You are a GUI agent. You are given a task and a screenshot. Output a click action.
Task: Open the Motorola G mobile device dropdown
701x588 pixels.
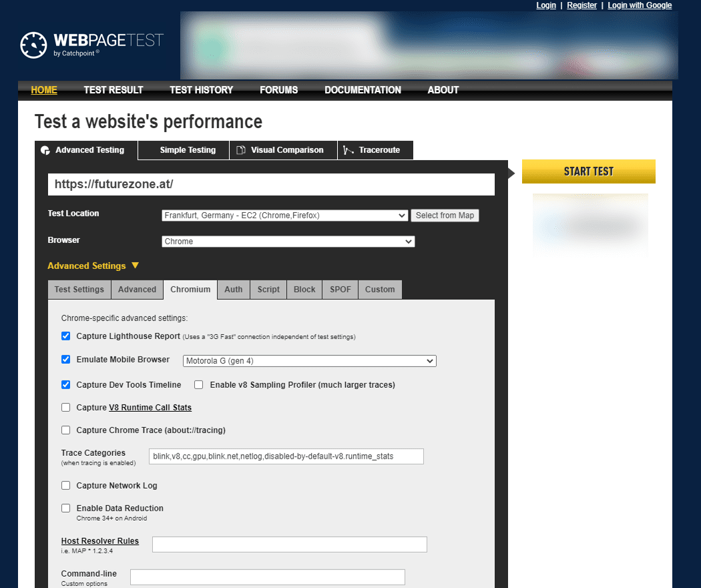pyautogui.click(x=309, y=361)
